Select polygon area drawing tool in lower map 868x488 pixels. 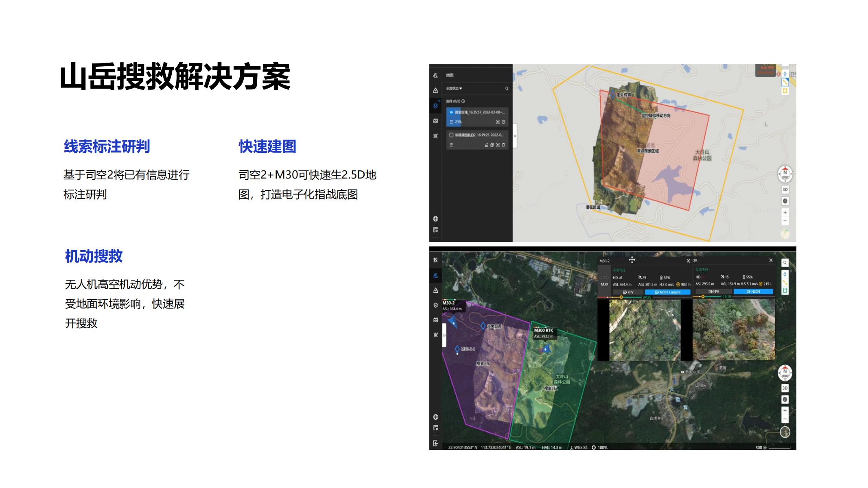(785, 291)
